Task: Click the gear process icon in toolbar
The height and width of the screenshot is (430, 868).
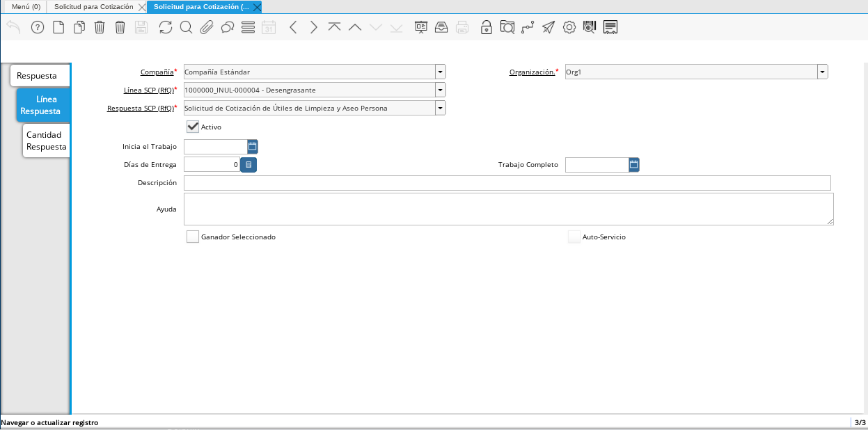Action: (x=569, y=27)
